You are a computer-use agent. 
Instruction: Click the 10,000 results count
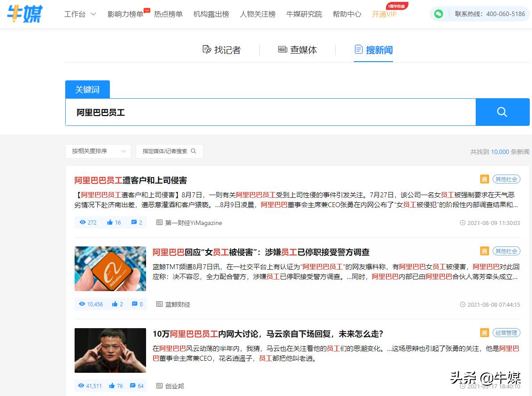tap(500, 152)
